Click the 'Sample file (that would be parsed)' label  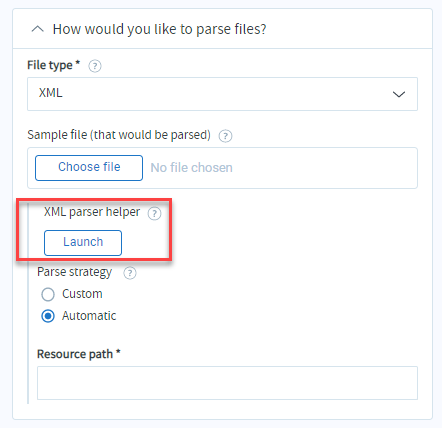[x=119, y=135]
